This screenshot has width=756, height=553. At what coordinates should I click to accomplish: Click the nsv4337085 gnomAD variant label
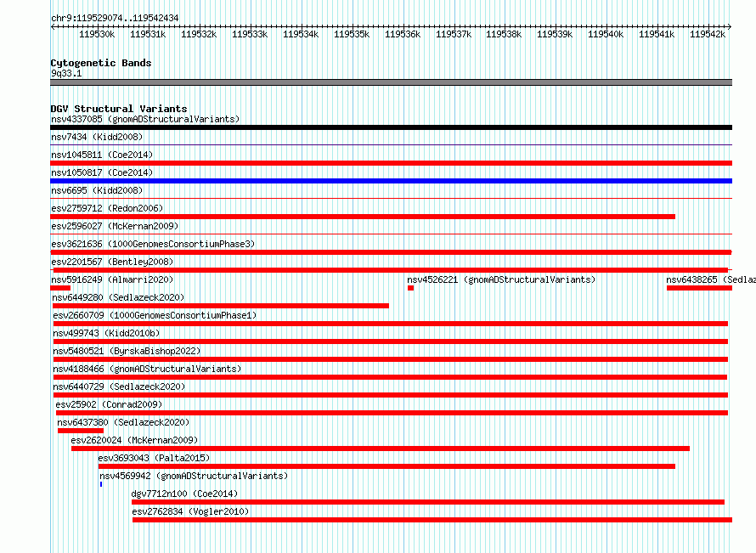coord(145,119)
